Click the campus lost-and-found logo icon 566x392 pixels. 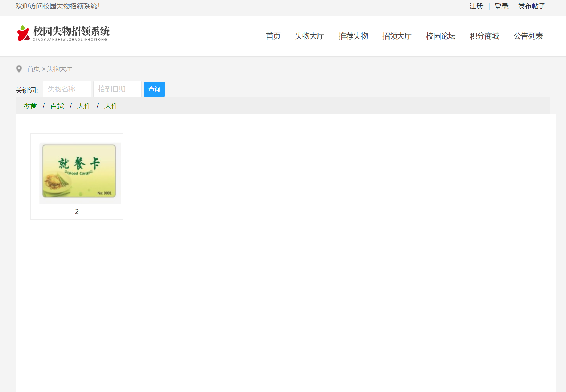point(22,33)
